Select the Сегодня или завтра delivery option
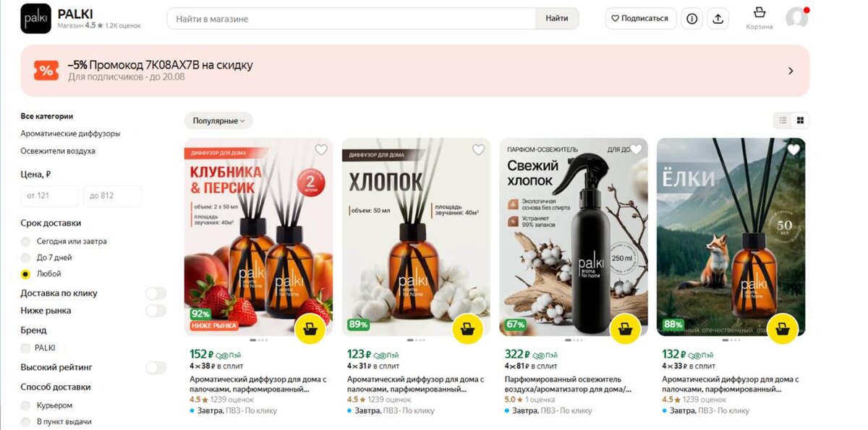 [x=26, y=241]
